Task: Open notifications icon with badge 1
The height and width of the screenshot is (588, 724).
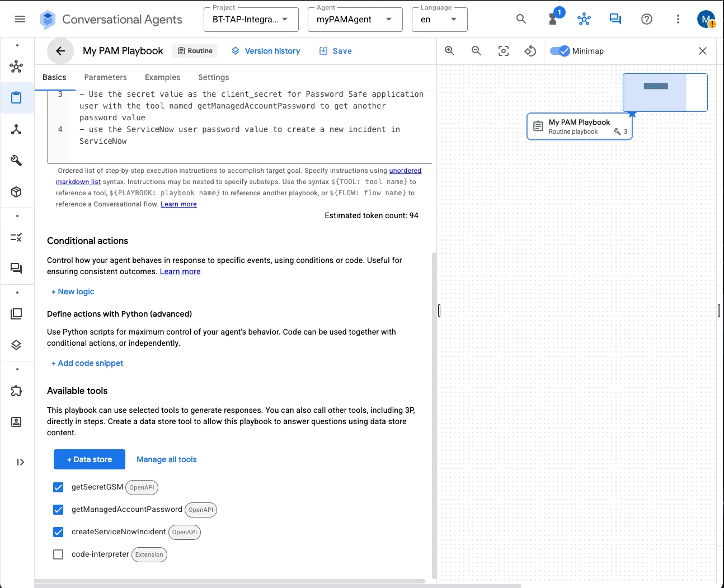Action: click(x=554, y=18)
